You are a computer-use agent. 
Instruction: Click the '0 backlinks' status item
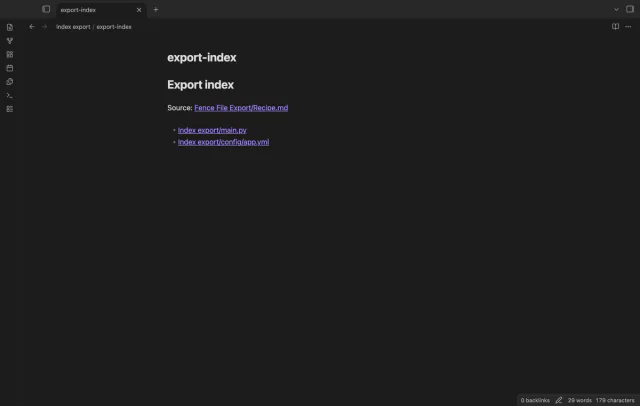coord(535,400)
